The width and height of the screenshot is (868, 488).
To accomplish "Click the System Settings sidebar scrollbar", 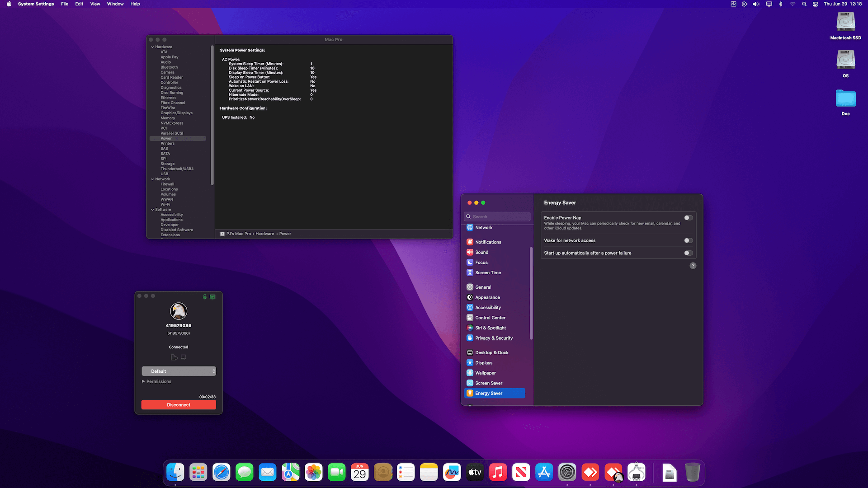I will [531, 293].
